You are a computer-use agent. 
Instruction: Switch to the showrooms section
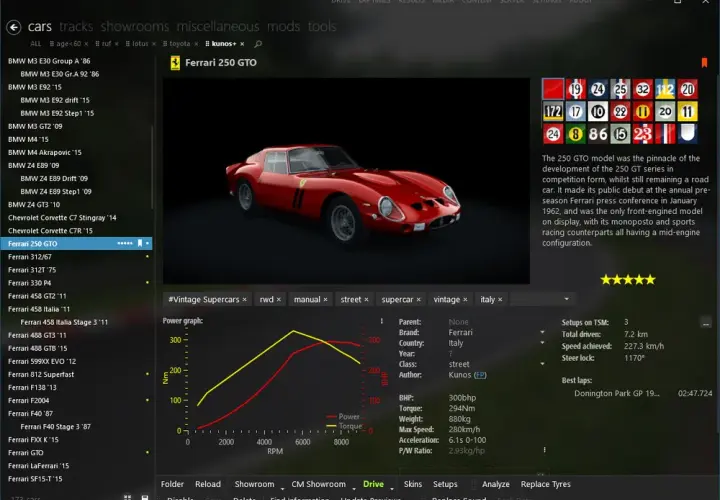pos(135,27)
